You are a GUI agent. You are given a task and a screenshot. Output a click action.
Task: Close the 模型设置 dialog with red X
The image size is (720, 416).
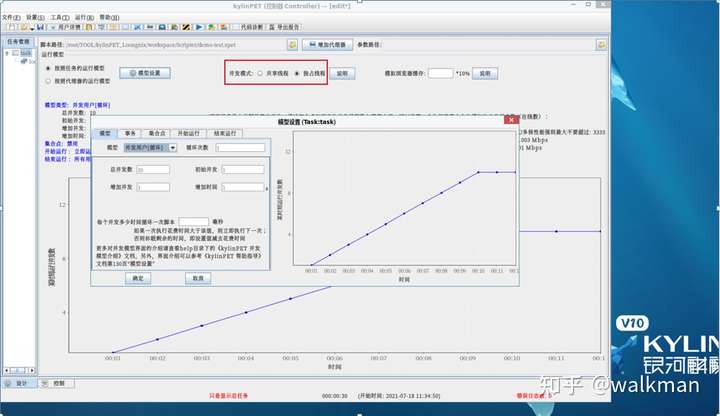click(511, 120)
